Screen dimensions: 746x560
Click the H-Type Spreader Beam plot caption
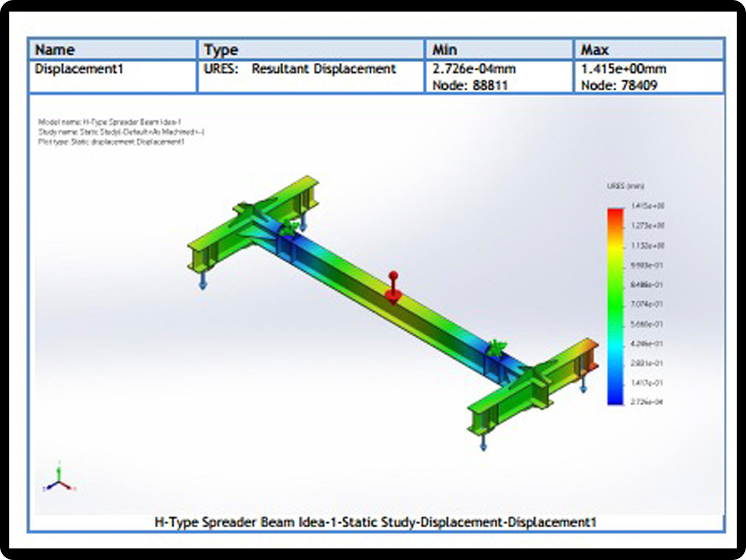coord(375,522)
